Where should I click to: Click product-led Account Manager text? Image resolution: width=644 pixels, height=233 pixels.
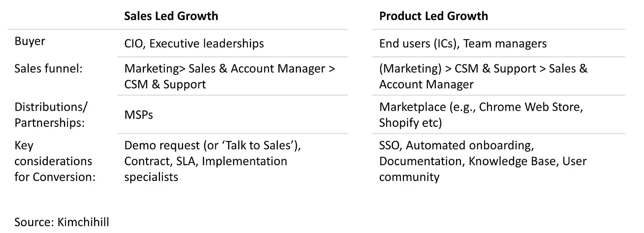(426, 84)
